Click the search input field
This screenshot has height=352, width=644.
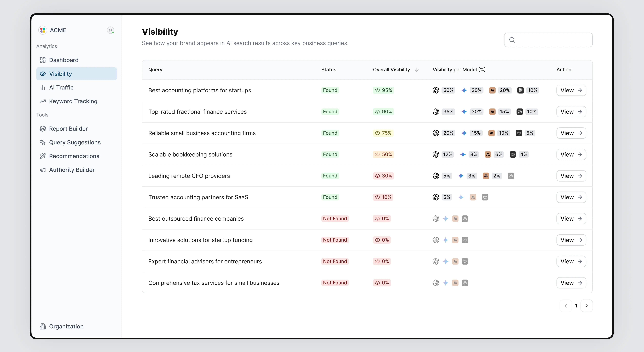(x=553, y=40)
